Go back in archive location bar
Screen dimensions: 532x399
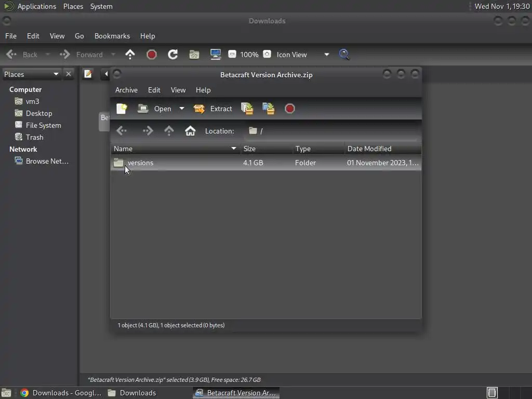[x=122, y=131]
